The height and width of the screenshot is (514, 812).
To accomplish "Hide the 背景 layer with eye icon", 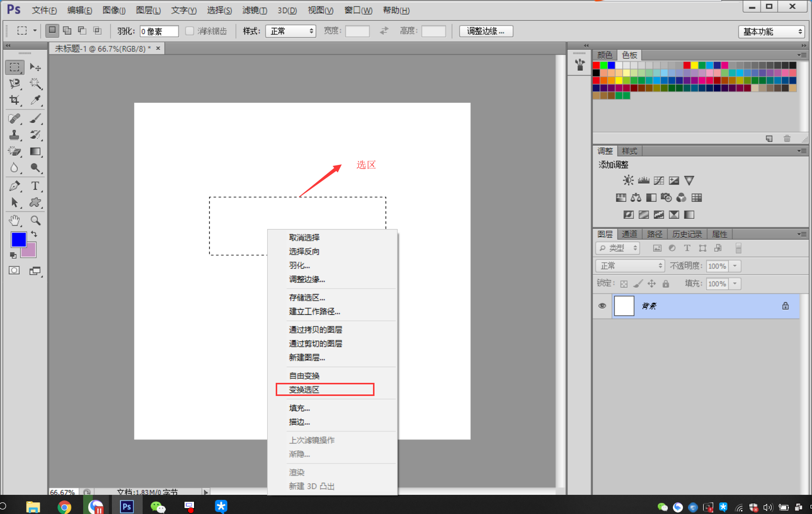I will click(602, 306).
